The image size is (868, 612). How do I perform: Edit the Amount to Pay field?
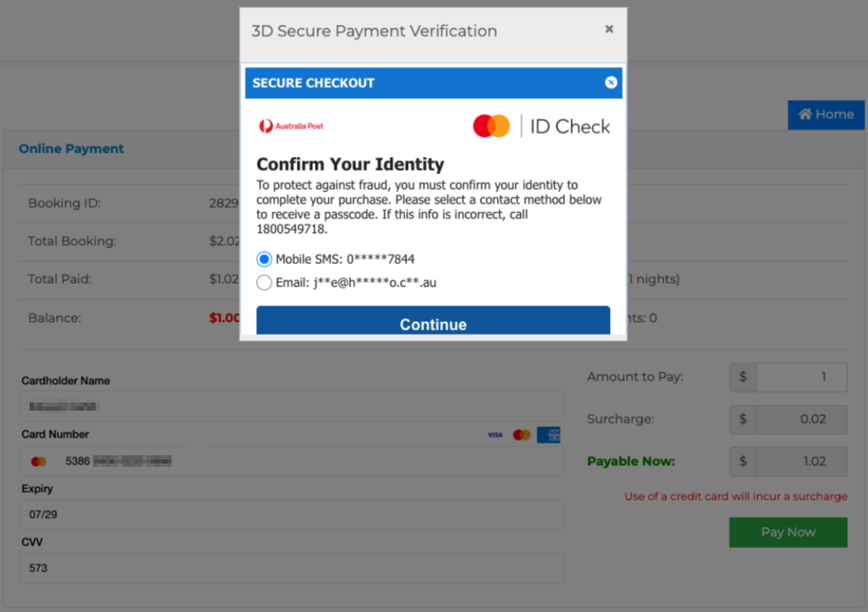point(800,377)
